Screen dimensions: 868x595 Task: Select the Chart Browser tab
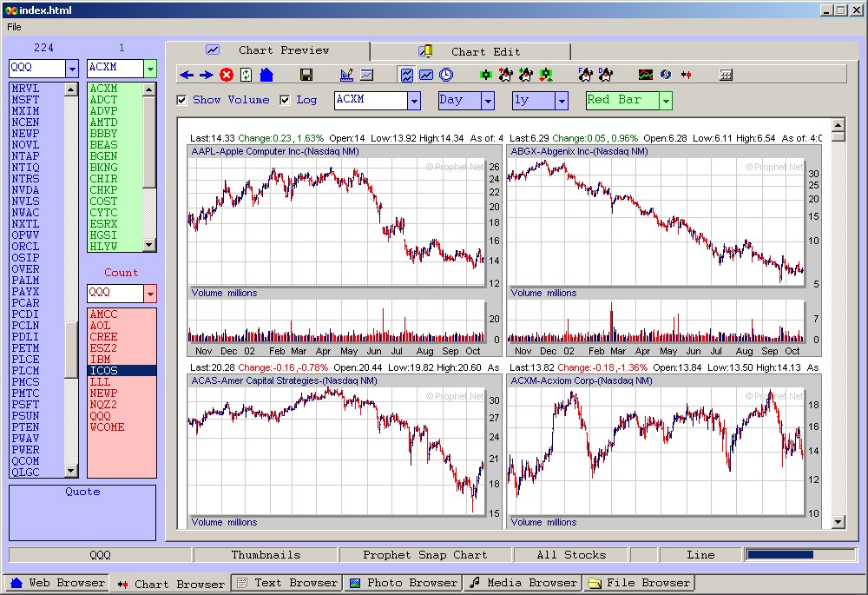click(x=170, y=584)
